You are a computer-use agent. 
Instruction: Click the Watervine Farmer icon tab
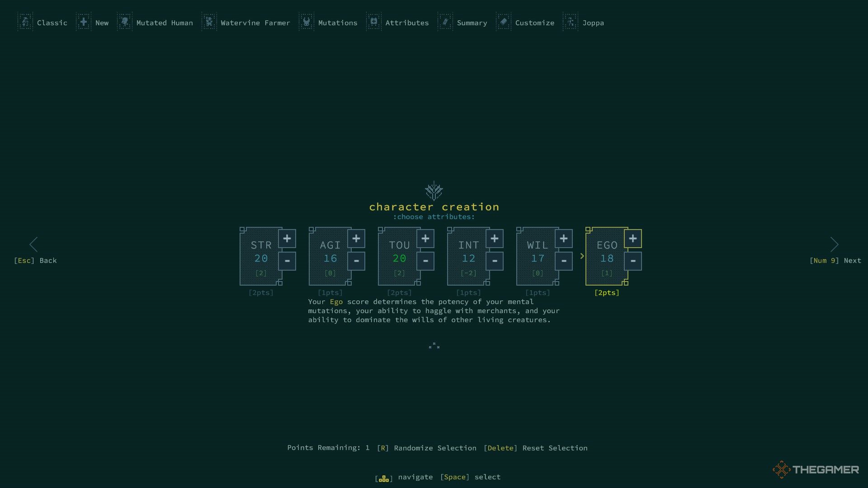[x=209, y=22]
